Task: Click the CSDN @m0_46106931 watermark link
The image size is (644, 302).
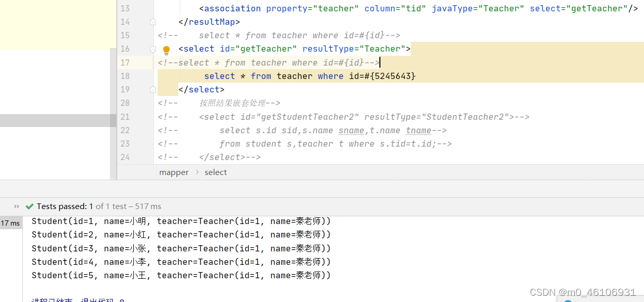Action: [583, 292]
